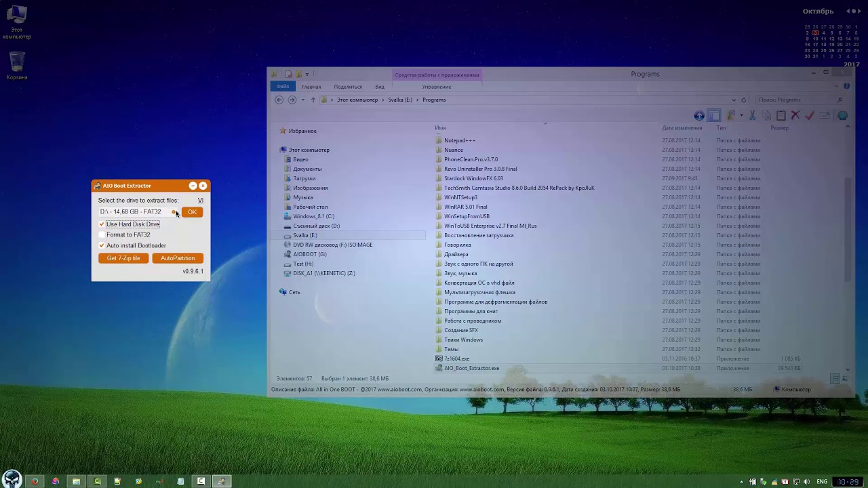
Task: Click the Copy icon in Explorer toolbar
Action: click(767, 116)
